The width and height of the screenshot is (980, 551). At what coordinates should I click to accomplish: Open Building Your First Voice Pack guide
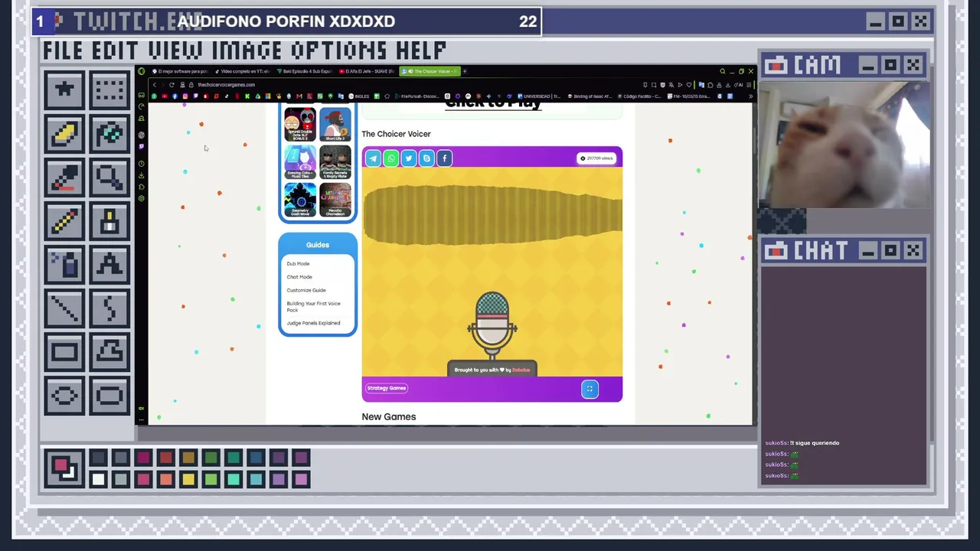point(314,306)
